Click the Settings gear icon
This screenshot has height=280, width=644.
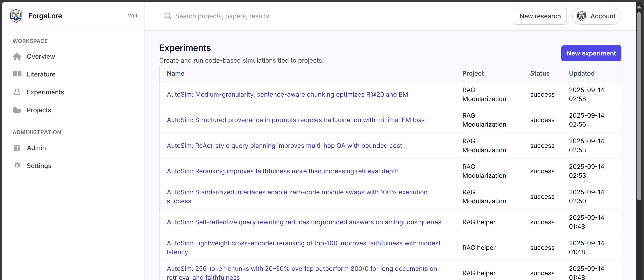(17, 165)
